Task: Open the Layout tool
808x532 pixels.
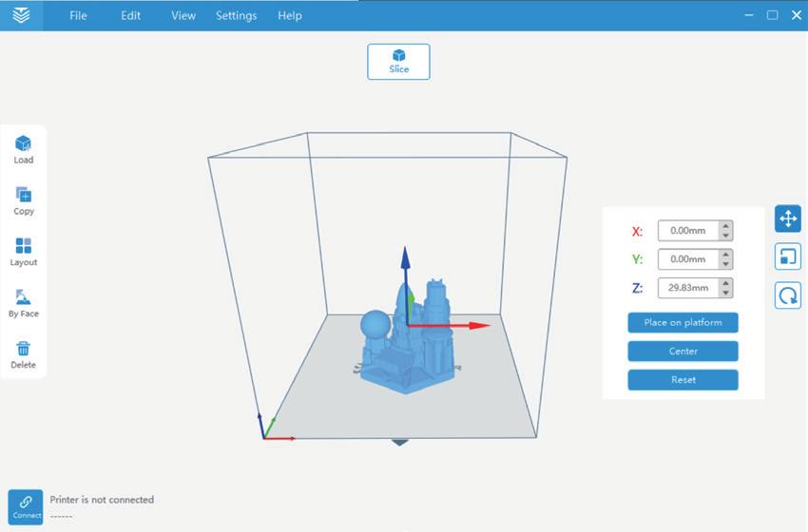Action: [x=23, y=252]
